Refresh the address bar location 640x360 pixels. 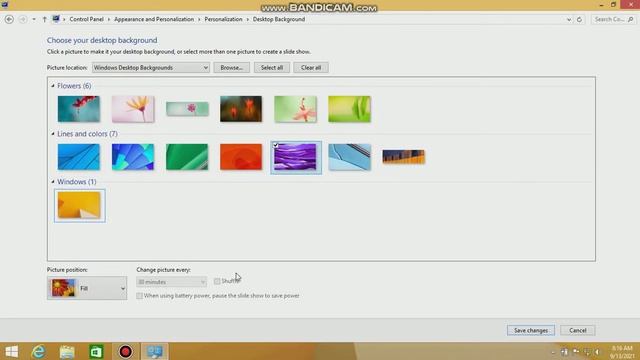tap(579, 19)
